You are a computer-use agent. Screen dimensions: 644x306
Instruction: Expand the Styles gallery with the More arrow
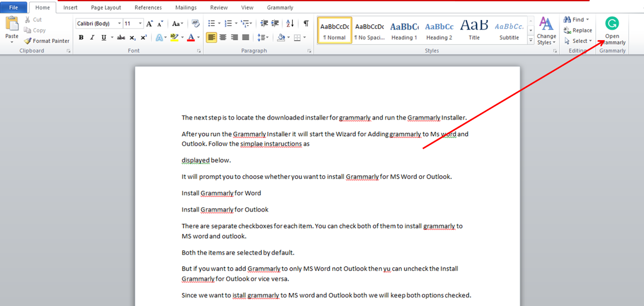531,41
